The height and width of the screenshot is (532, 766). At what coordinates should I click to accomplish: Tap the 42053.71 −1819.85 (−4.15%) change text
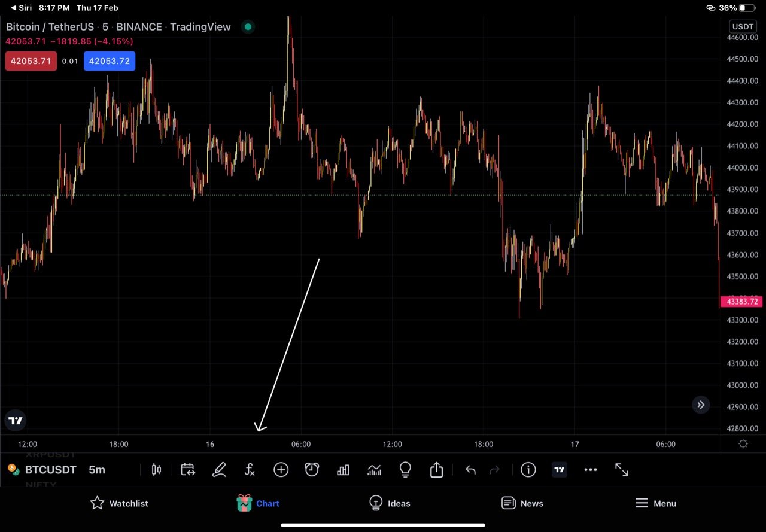coord(69,41)
